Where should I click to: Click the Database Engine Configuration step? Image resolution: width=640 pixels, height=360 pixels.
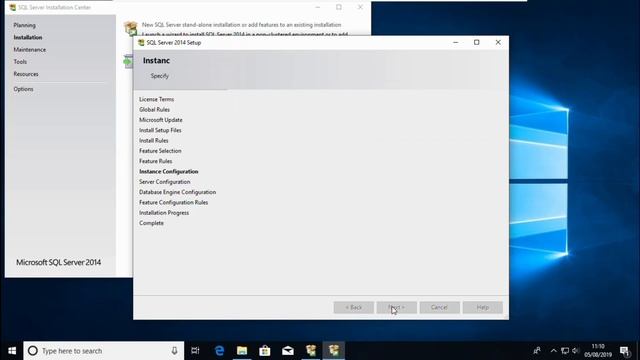point(178,192)
